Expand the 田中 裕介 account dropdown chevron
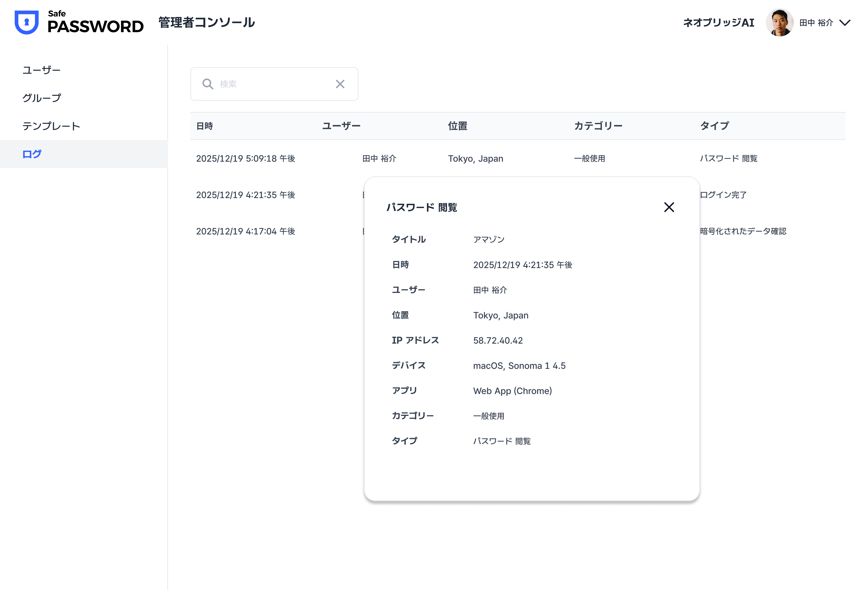The image size is (868, 590). (x=845, y=23)
